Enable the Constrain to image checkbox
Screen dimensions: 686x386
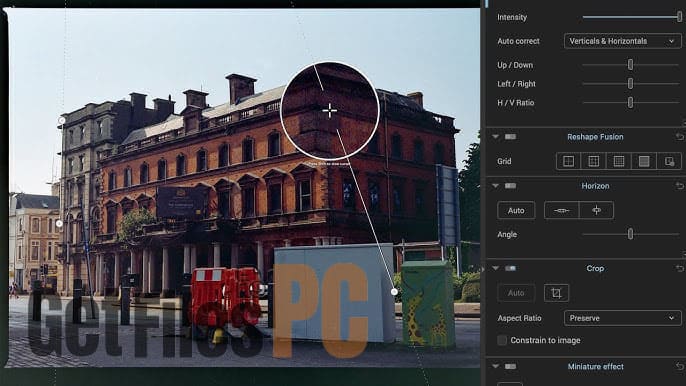coord(502,340)
